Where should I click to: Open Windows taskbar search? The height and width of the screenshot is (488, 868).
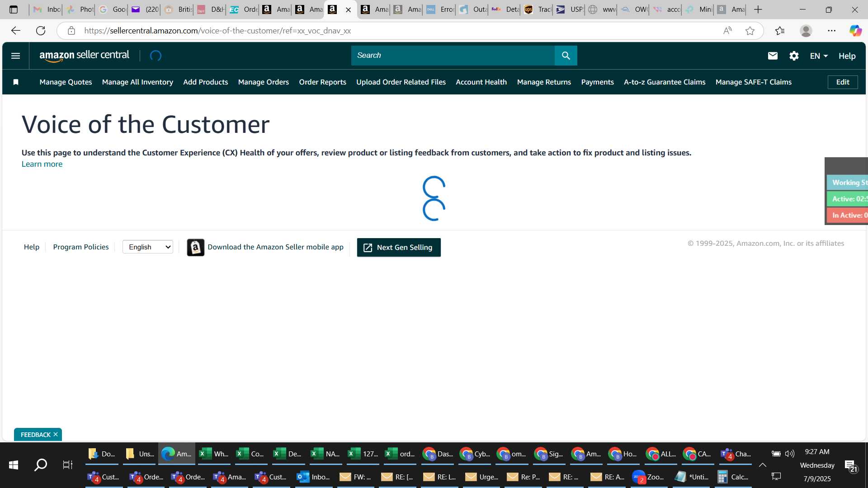pyautogui.click(x=41, y=465)
